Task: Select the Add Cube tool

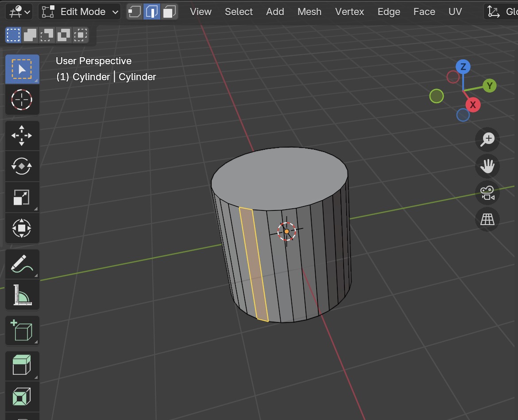Action: click(22, 331)
